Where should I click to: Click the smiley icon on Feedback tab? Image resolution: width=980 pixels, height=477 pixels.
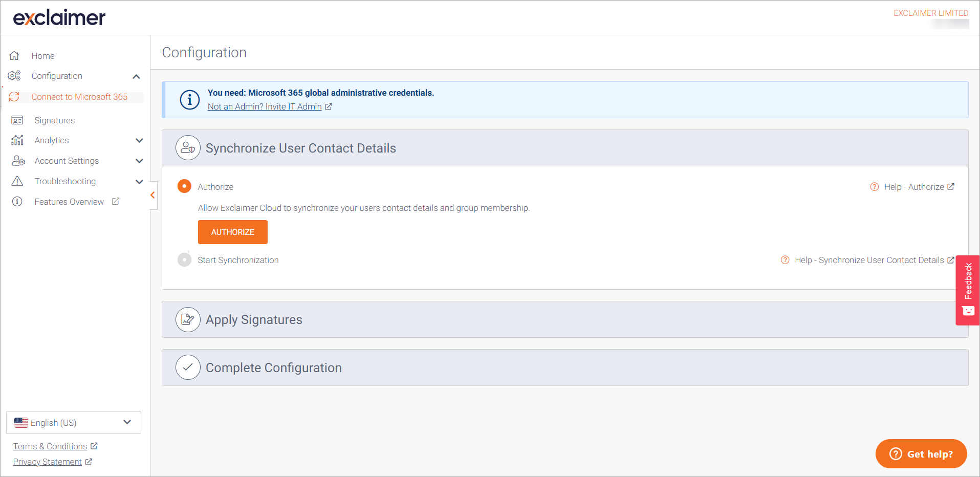tap(968, 311)
